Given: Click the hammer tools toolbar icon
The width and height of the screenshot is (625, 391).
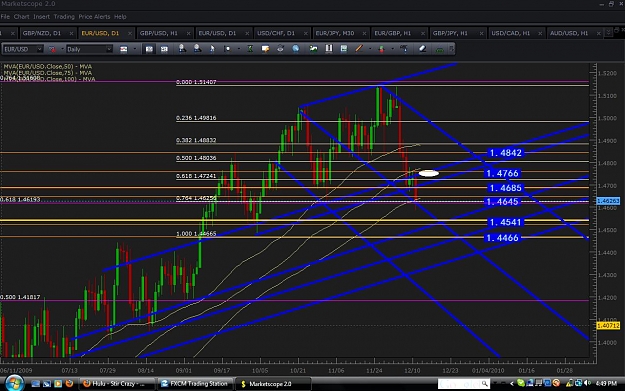Looking at the screenshot, I should [x=404, y=49].
